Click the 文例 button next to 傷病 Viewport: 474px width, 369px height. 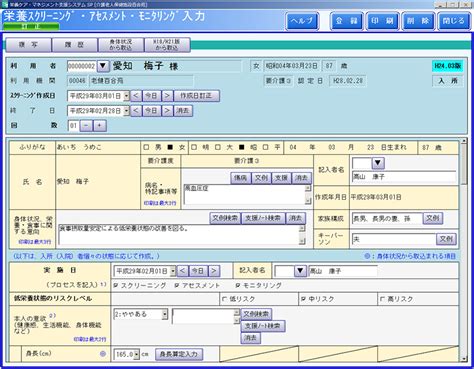261,178
